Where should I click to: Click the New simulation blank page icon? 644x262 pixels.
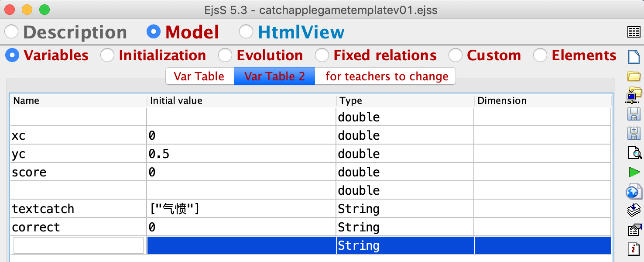pyautogui.click(x=634, y=57)
